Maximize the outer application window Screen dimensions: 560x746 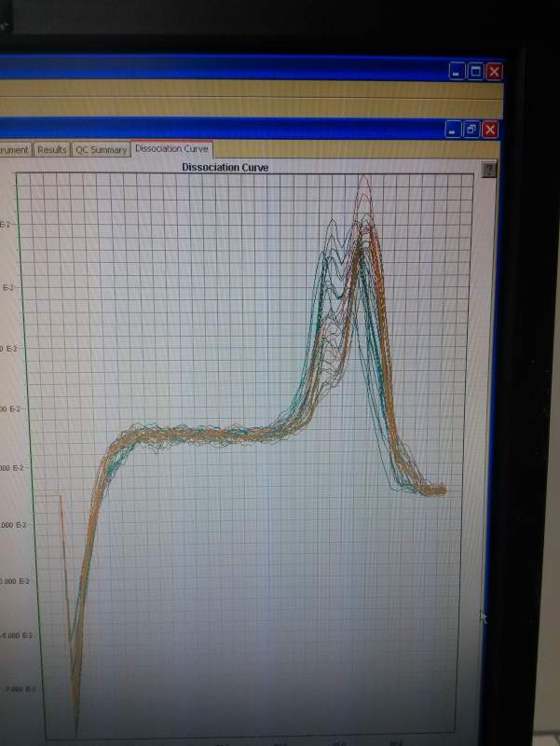click(475, 72)
